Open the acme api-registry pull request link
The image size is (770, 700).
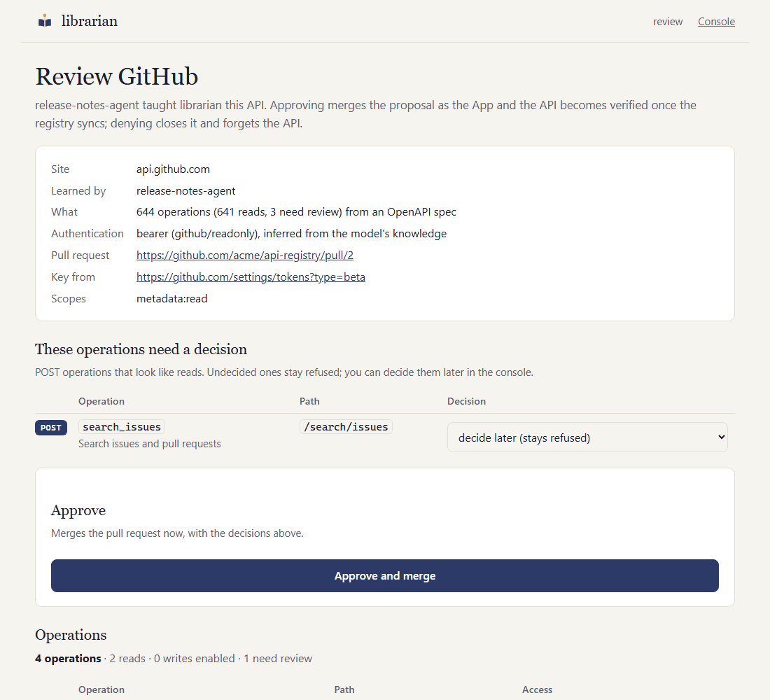pos(244,255)
